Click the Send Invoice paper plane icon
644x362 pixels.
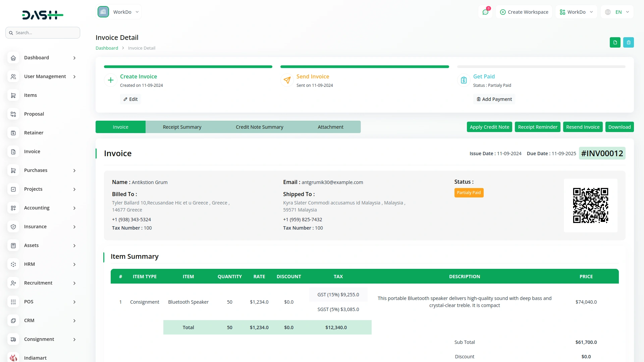[x=287, y=80]
